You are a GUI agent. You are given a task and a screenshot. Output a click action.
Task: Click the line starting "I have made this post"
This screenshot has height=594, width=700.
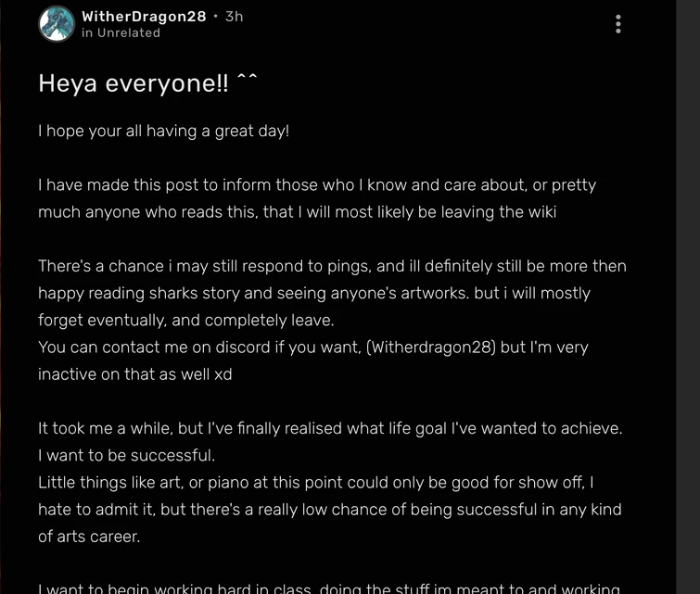(316, 184)
